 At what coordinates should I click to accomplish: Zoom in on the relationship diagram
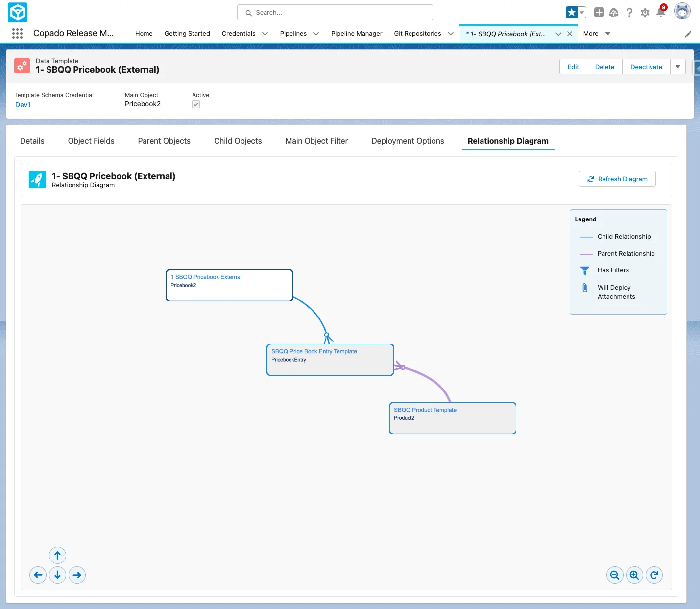pyautogui.click(x=634, y=575)
